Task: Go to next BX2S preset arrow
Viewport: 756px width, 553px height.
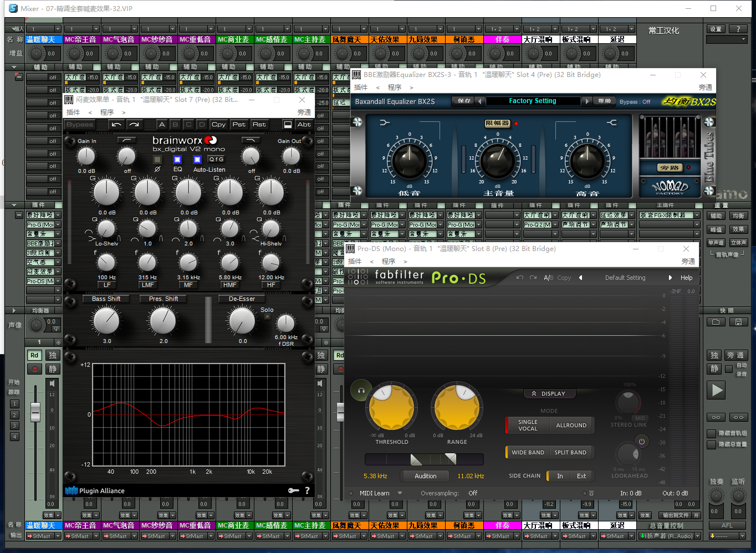Action: click(587, 101)
